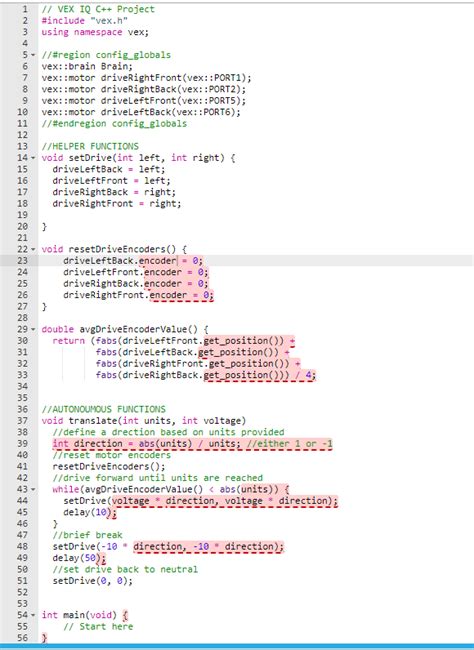This screenshot has height=650, width=474.
Task: Collapse the while loop fold arrow on line 43
Action: point(33,490)
